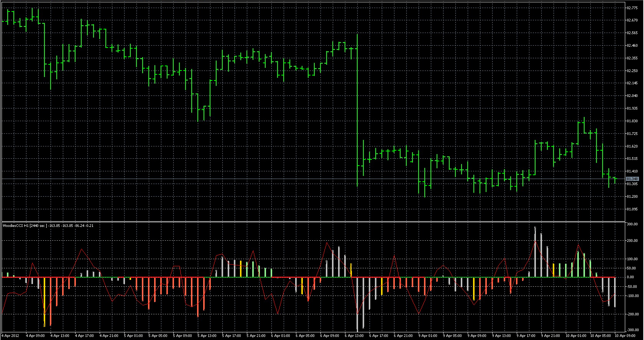Click the -100.00 indicator scale value
The image size is (644, 340).
[x=632, y=296]
